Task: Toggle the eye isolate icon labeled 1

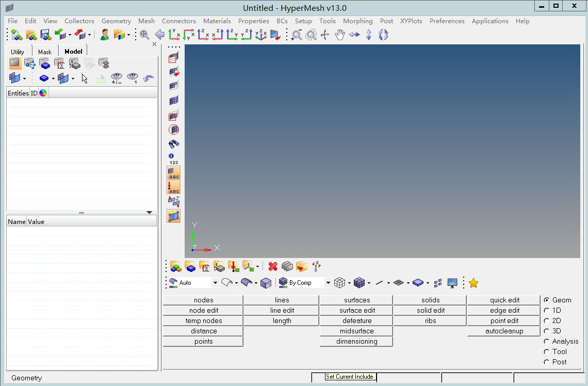Action: [133, 78]
